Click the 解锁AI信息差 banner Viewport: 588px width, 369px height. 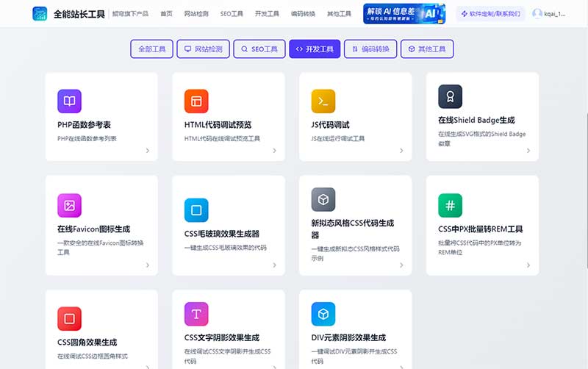click(x=404, y=14)
